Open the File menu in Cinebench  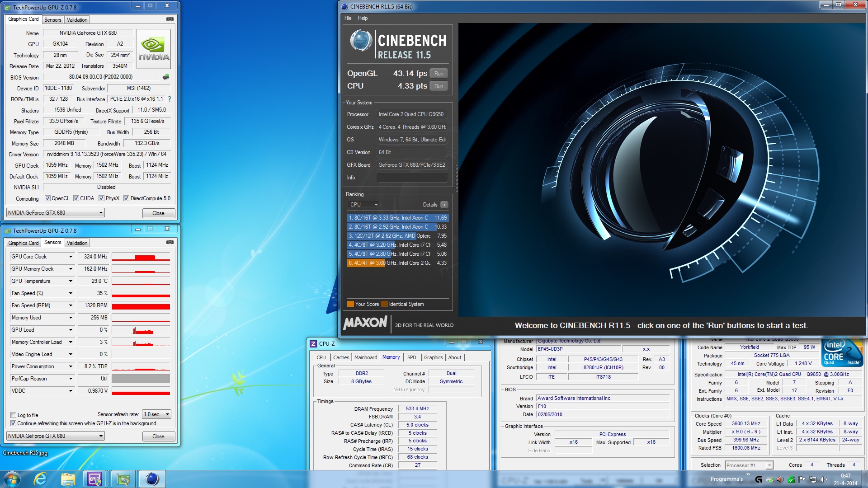coord(348,18)
